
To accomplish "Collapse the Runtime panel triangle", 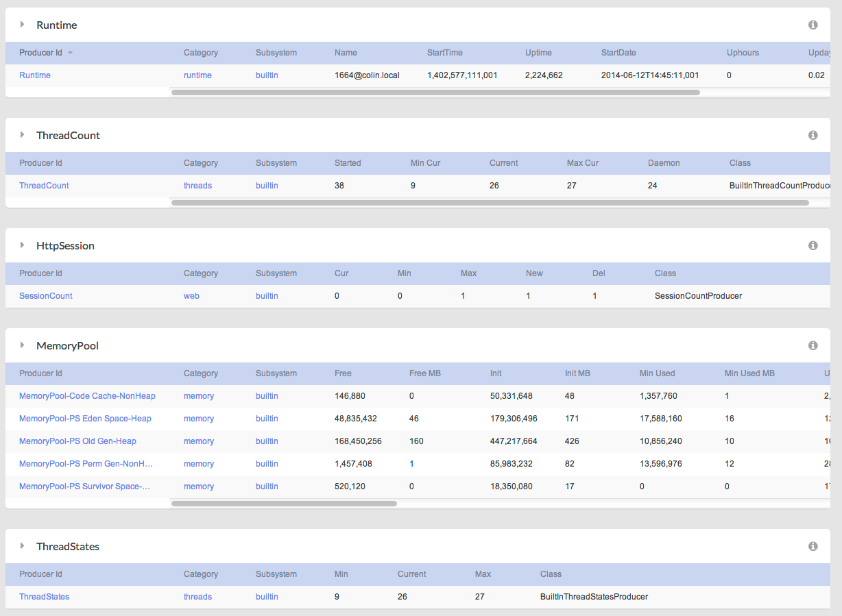I will (22, 25).
